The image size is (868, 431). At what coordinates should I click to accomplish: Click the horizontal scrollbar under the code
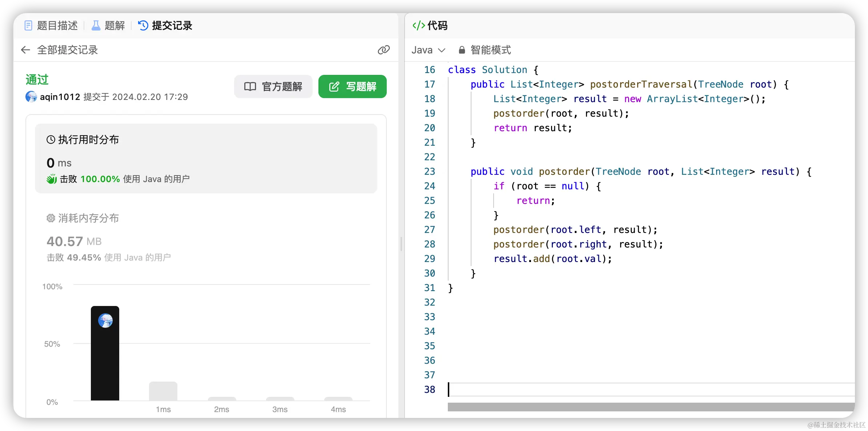[x=651, y=407]
